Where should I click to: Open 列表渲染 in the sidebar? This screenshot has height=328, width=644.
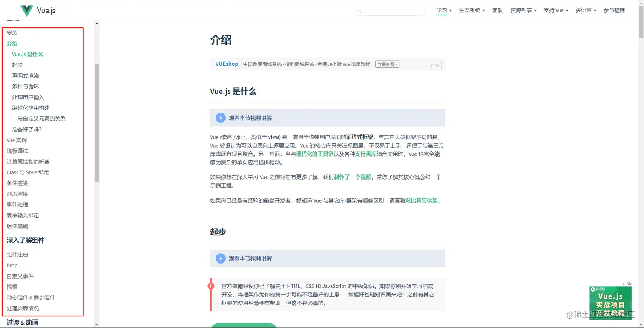17,194
